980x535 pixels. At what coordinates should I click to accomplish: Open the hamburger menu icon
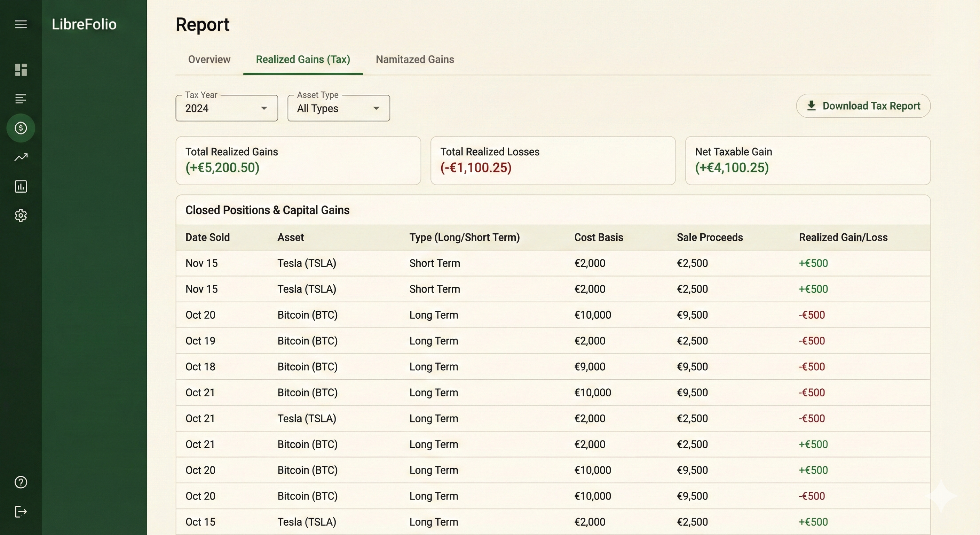coord(21,24)
